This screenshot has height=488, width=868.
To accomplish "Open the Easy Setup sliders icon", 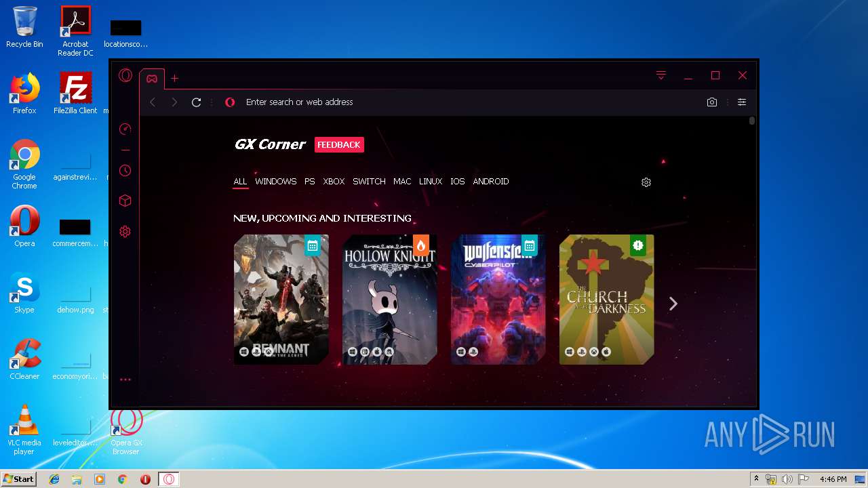I will tap(742, 102).
